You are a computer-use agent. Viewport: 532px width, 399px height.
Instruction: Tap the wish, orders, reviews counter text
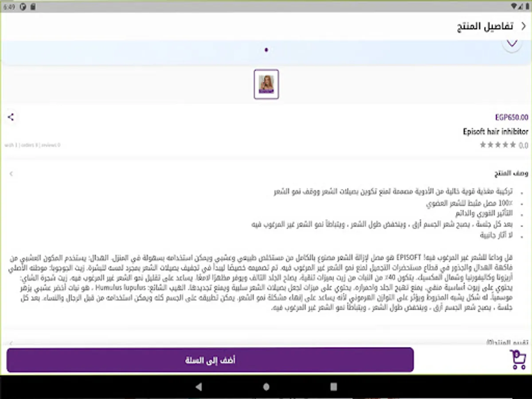coord(32,145)
